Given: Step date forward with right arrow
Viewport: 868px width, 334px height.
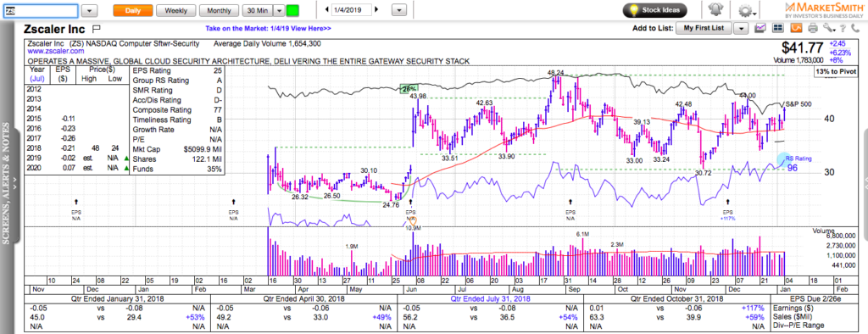Looking at the screenshot, I should pos(377,9).
